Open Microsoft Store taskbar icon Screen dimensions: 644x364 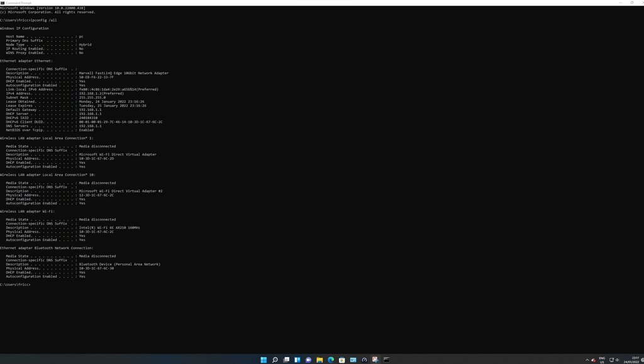click(x=341, y=360)
